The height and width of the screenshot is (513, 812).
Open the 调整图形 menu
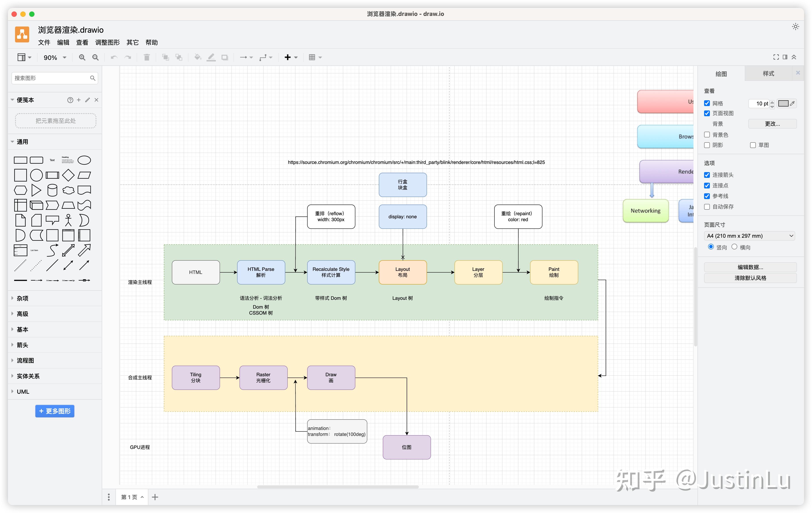coord(107,42)
